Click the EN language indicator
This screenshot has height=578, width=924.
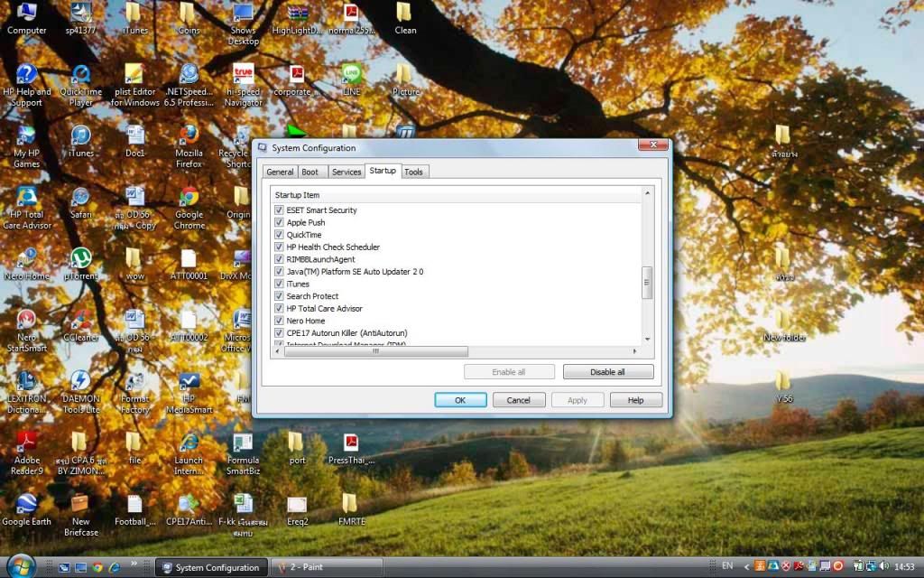point(727,565)
